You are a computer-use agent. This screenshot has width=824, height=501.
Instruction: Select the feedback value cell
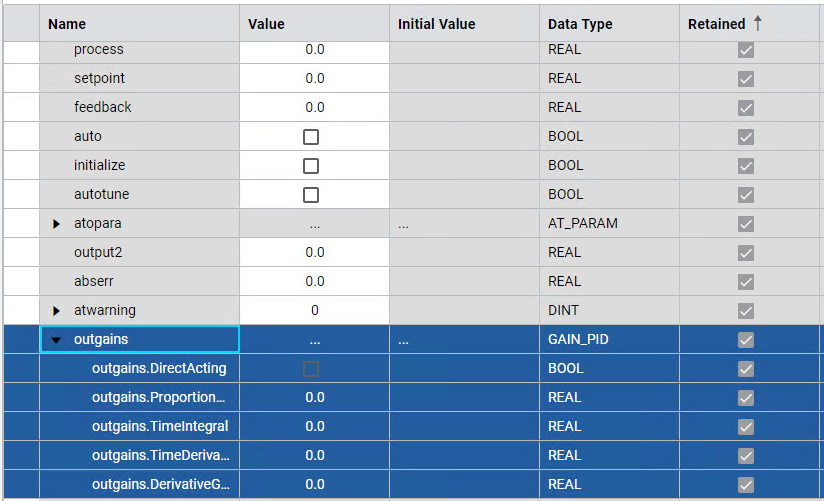[x=314, y=107]
